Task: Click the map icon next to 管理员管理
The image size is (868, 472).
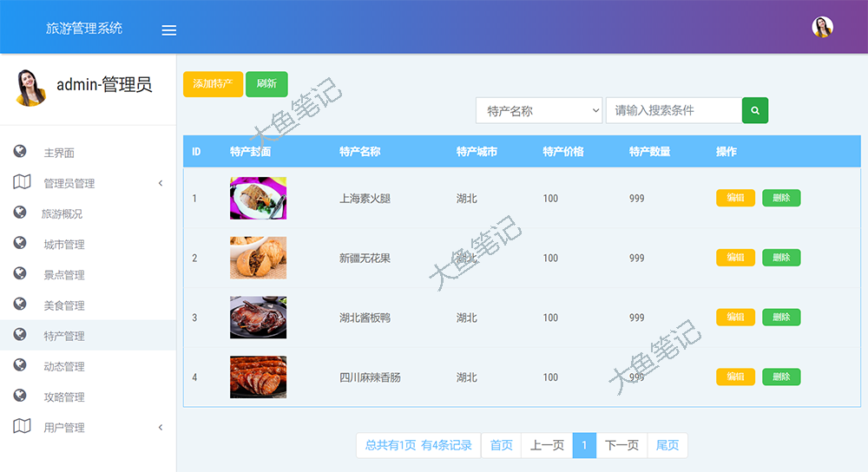Action: [x=22, y=181]
